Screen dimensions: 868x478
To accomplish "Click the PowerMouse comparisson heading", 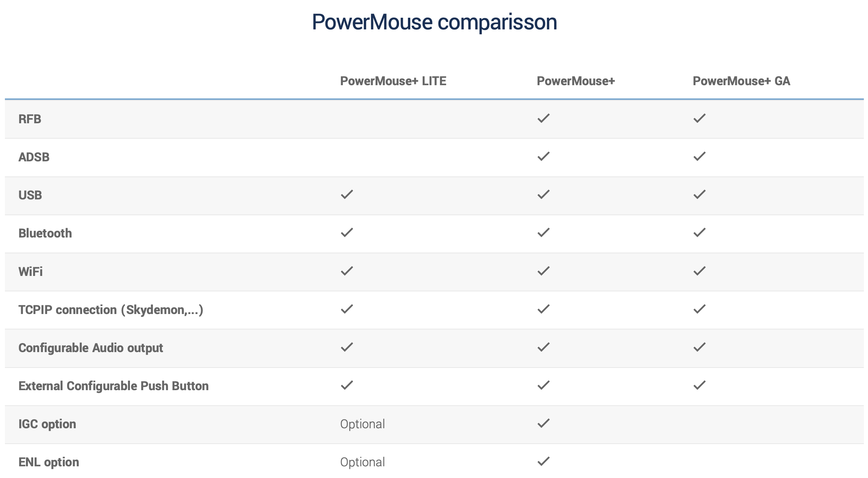I will point(434,22).
